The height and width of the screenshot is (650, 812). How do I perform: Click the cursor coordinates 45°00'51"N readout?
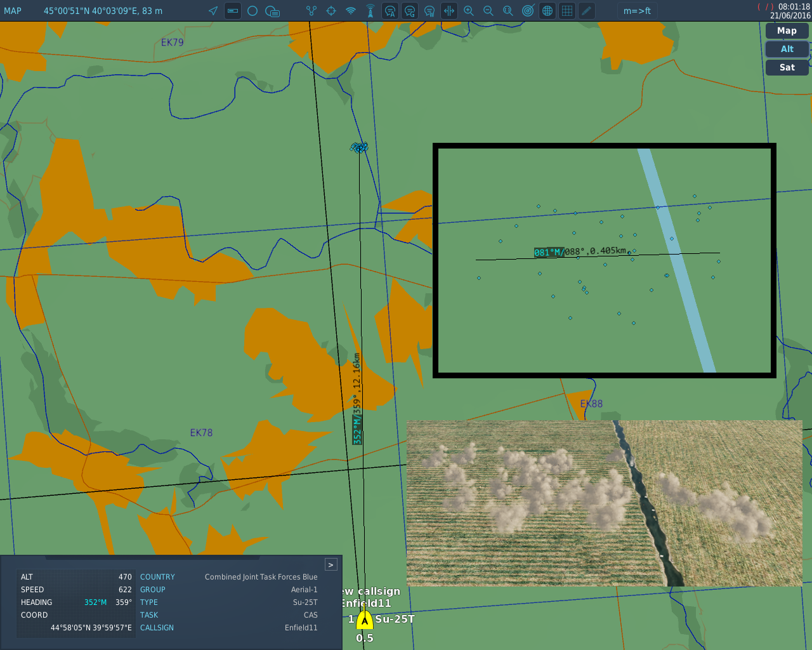click(x=103, y=11)
